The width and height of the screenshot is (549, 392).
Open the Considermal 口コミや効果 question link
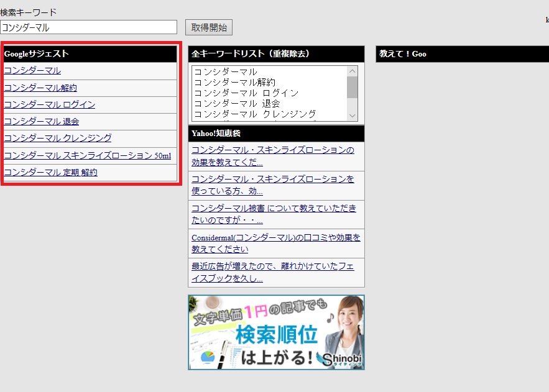pos(275,243)
